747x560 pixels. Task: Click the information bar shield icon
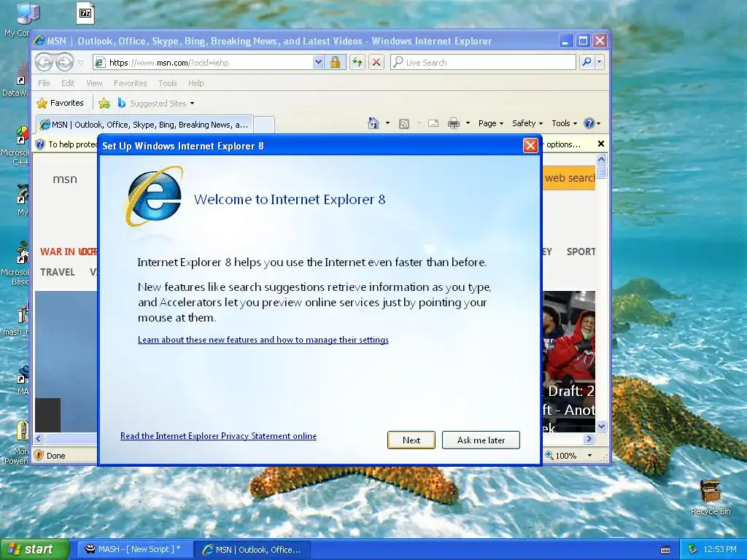tap(41, 144)
